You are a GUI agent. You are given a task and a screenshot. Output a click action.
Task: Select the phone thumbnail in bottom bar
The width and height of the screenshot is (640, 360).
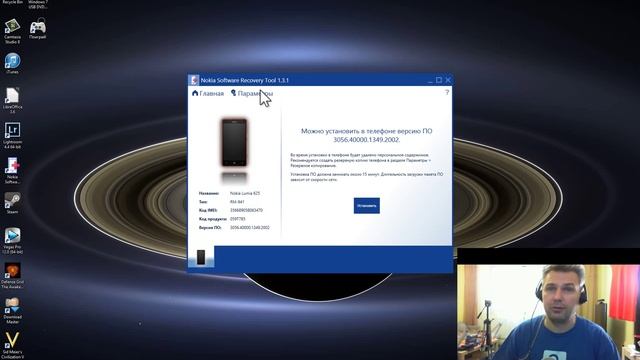coord(201,257)
